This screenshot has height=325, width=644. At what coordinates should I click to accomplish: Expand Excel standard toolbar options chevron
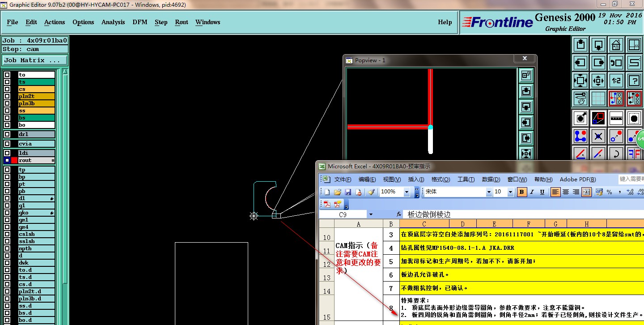[x=417, y=192]
